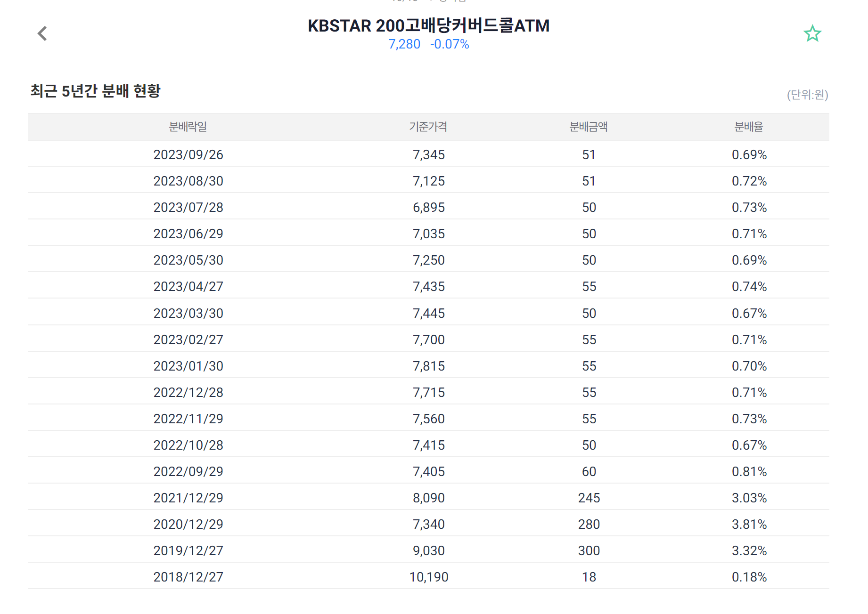Click the 분배락일 column header
This screenshot has height=614, width=868.
click(x=188, y=127)
